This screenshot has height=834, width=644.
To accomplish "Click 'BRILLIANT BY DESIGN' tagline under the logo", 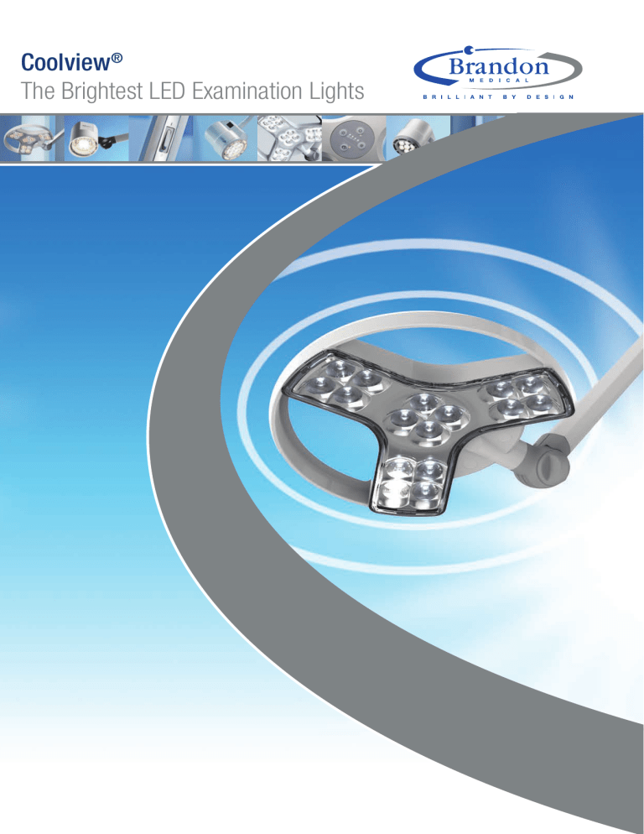I will (x=498, y=96).
